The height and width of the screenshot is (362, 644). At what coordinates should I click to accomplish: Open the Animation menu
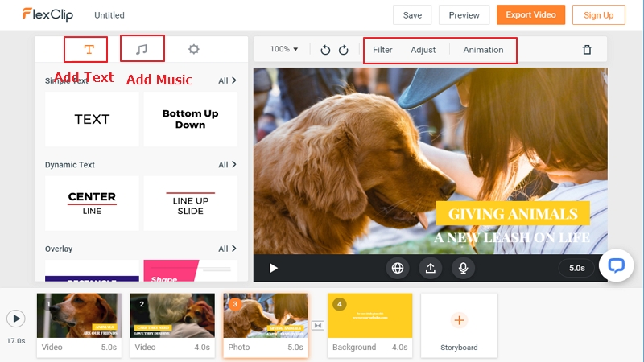(483, 50)
